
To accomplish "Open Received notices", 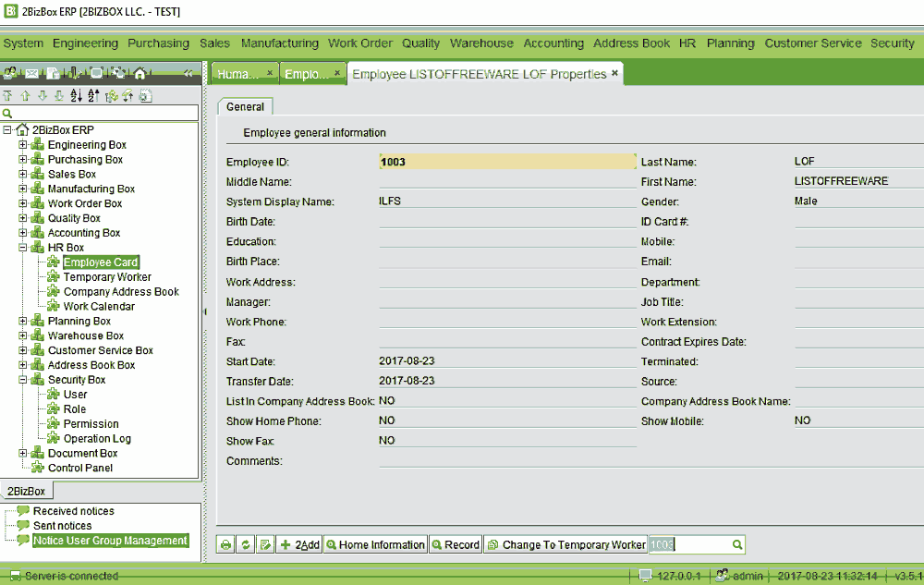I will tap(74, 511).
